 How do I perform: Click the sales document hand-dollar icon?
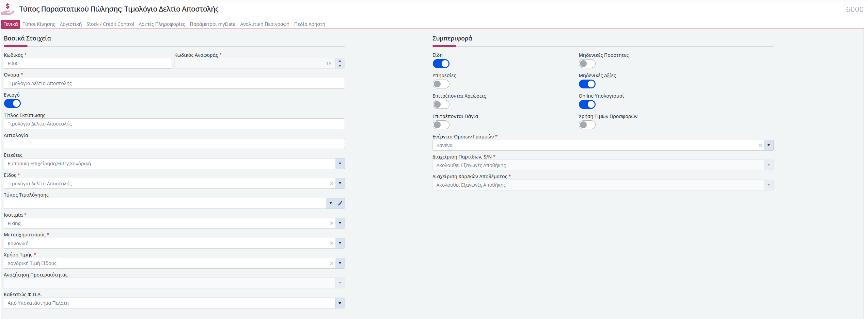(7, 9)
